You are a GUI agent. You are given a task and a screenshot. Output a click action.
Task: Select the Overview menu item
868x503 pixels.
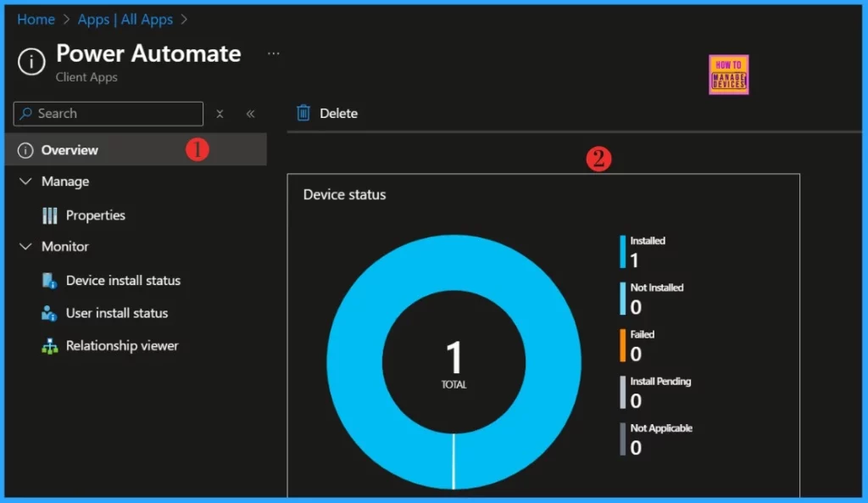pos(136,149)
